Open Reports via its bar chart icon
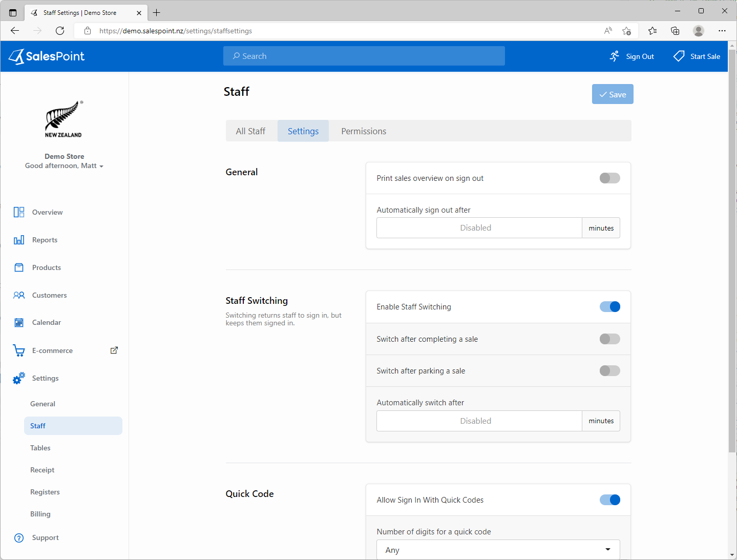 point(19,240)
